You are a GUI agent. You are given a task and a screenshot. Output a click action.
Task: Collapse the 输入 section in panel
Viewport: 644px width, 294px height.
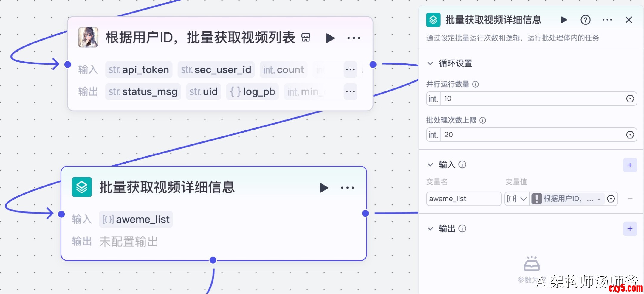coord(430,165)
